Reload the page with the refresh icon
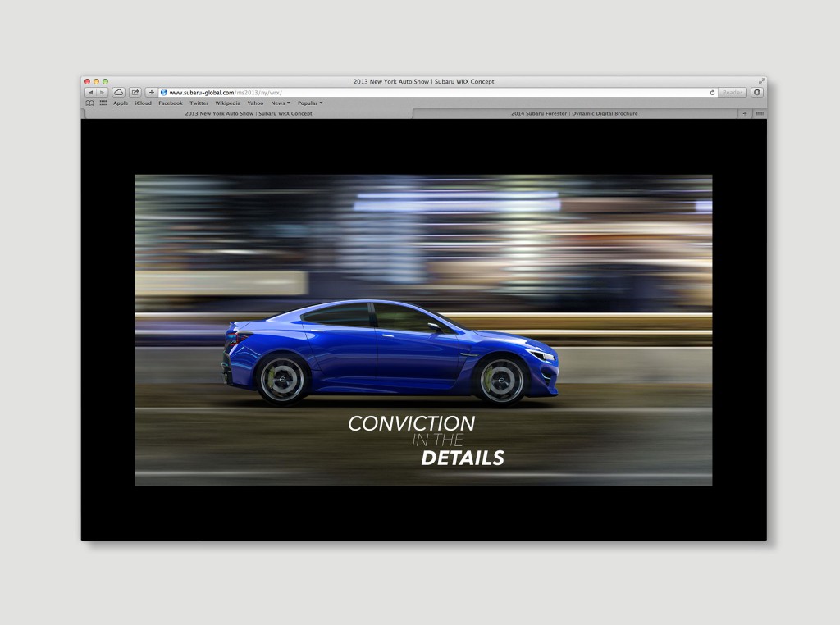The image size is (840, 625). [712, 93]
